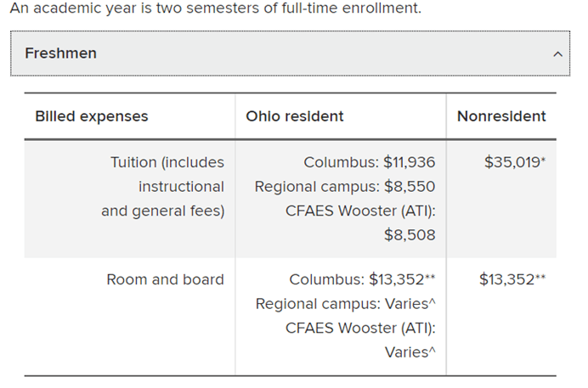Click Regional campus: Varies text

(x=345, y=304)
